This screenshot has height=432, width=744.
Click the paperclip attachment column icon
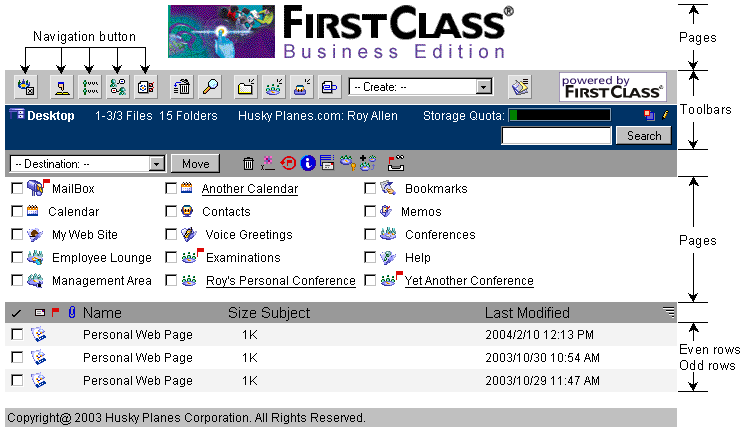pos(72,312)
